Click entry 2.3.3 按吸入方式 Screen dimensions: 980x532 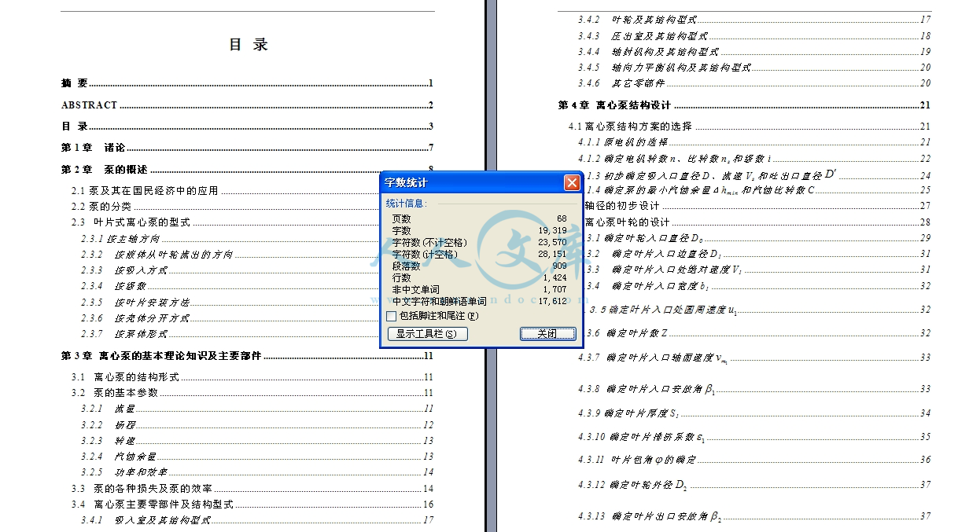[x=230, y=270]
